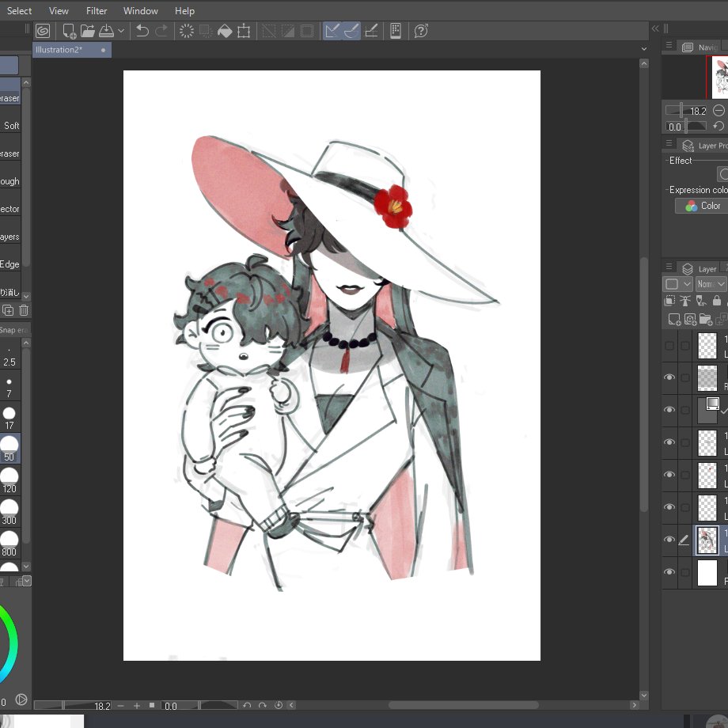Image resolution: width=728 pixels, height=728 pixels.
Task: Hide the gradient layer via its eye
Action: [669, 410]
